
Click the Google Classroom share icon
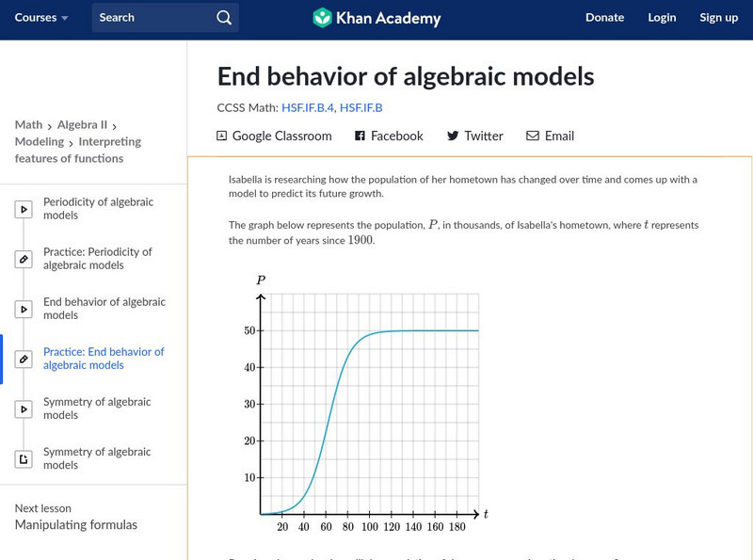click(x=222, y=136)
